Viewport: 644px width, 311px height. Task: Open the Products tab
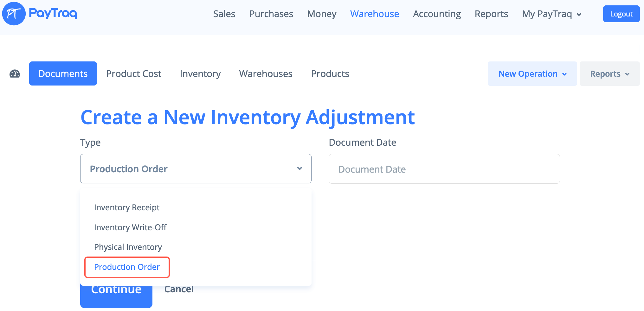pyautogui.click(x=330, y=74)
